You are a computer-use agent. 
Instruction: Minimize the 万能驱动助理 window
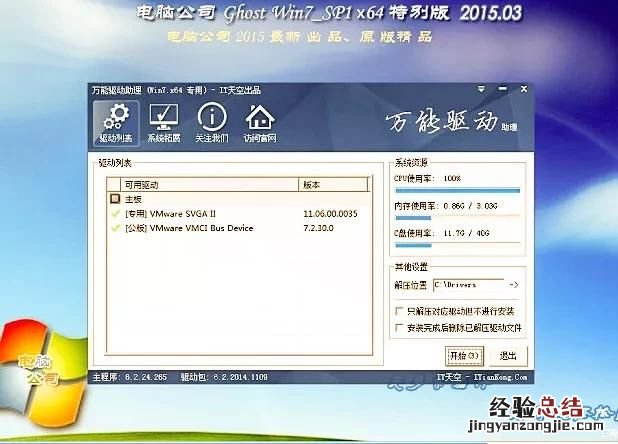(503, 89)
